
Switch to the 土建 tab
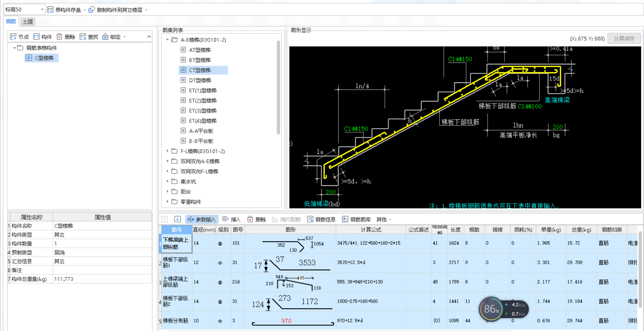point(28,22)
